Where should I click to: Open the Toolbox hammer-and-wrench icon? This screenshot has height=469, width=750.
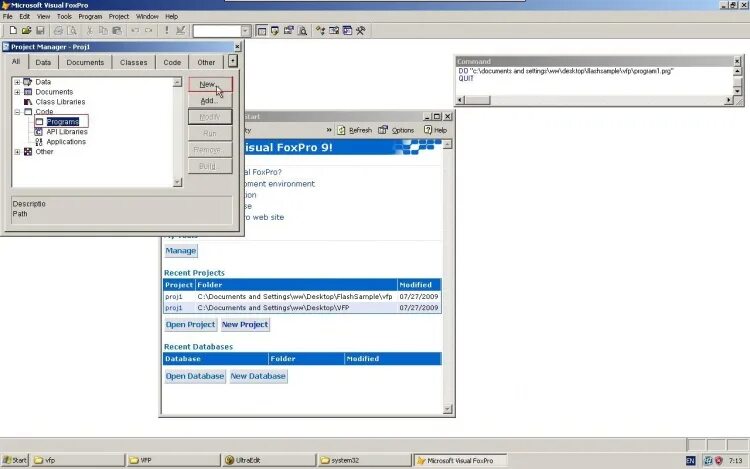361,31
